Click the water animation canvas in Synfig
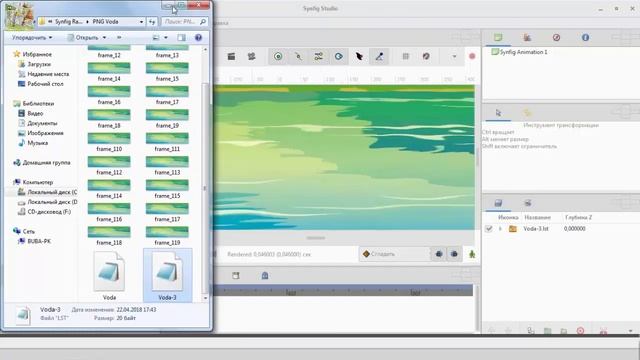 click(344, 157)
